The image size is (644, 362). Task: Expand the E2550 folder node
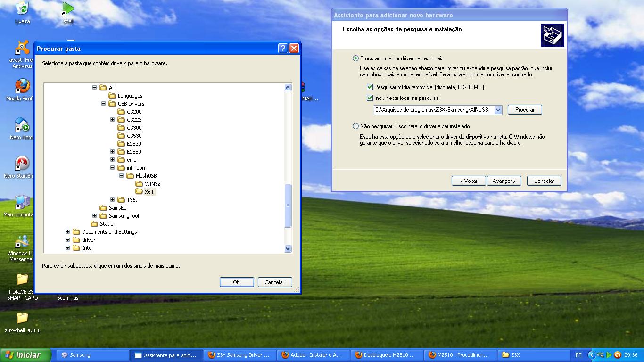pyautogui.click(x=112, y=152)
